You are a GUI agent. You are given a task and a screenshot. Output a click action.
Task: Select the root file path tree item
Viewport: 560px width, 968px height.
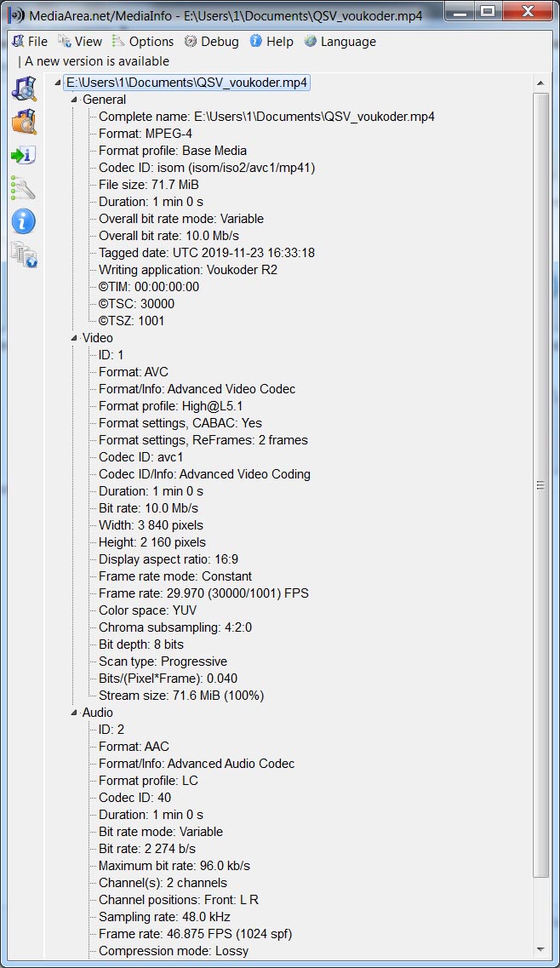[x=186, y=83]
